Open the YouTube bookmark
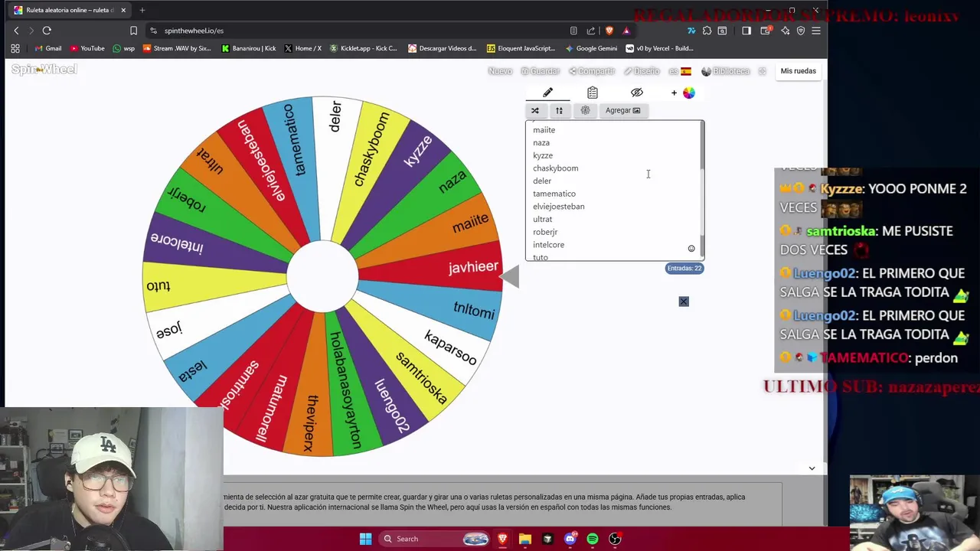This screenshot has width=980, height=551. pyautogui.click(x=87, y=48)
